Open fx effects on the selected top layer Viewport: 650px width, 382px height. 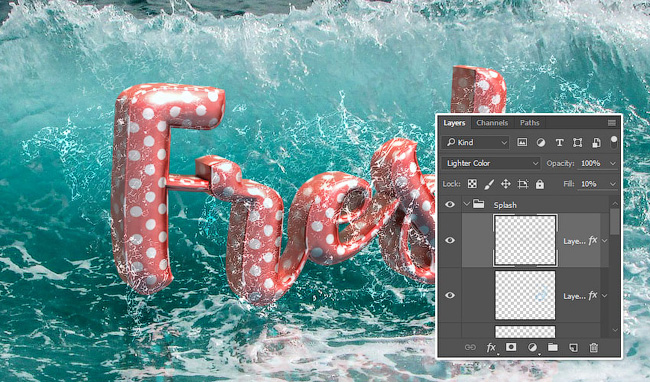click(x=593, y=240)
